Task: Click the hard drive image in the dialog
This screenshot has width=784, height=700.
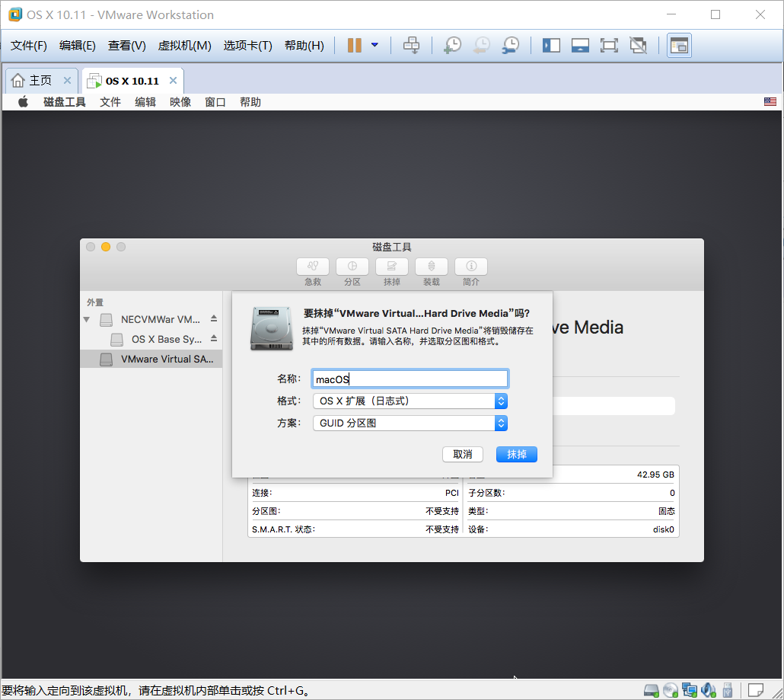Action: coord(271,328)
